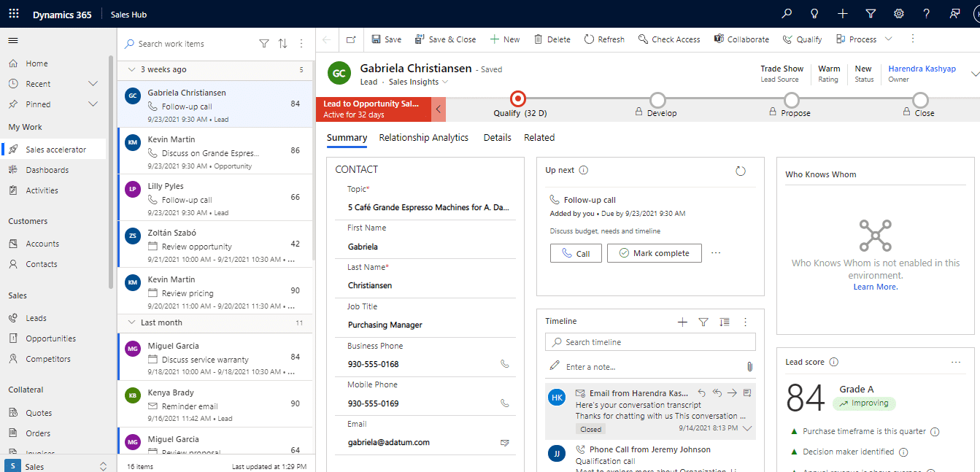Qualify the lead from the command bar
The width and height of the screenshot is (980, 472).
tap(802, 39)
